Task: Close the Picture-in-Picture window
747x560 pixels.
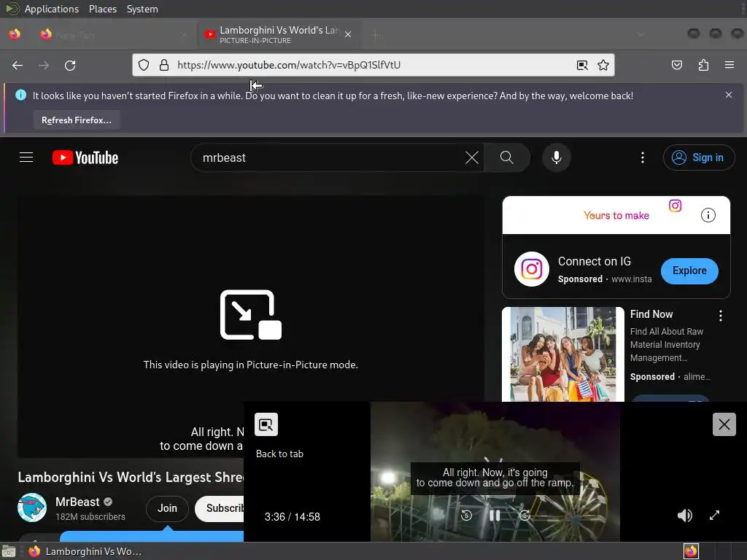Action: pyautogui.click(x=724, y=424)
